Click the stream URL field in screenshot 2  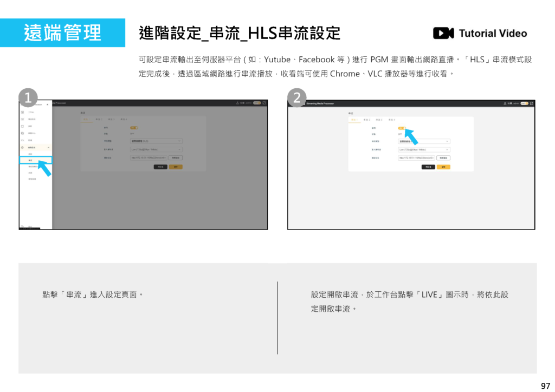[x=416, y=158]
